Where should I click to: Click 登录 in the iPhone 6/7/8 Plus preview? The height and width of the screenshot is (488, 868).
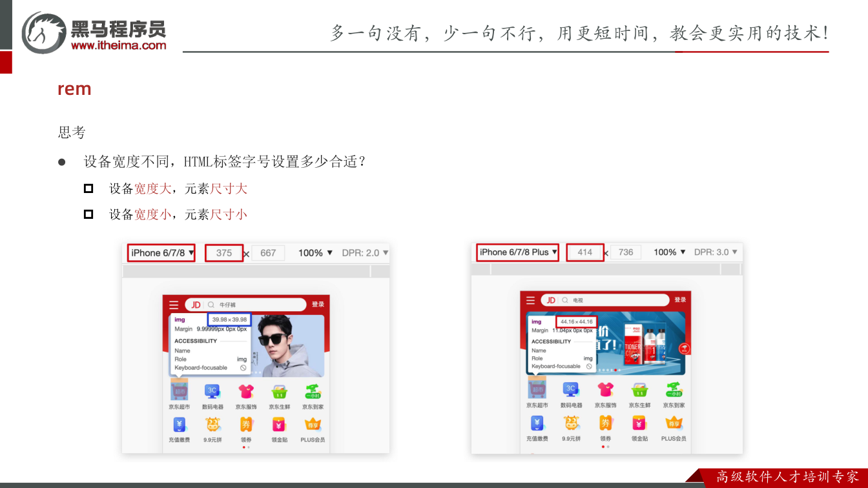pyautogui.click(x=680, y=300)
